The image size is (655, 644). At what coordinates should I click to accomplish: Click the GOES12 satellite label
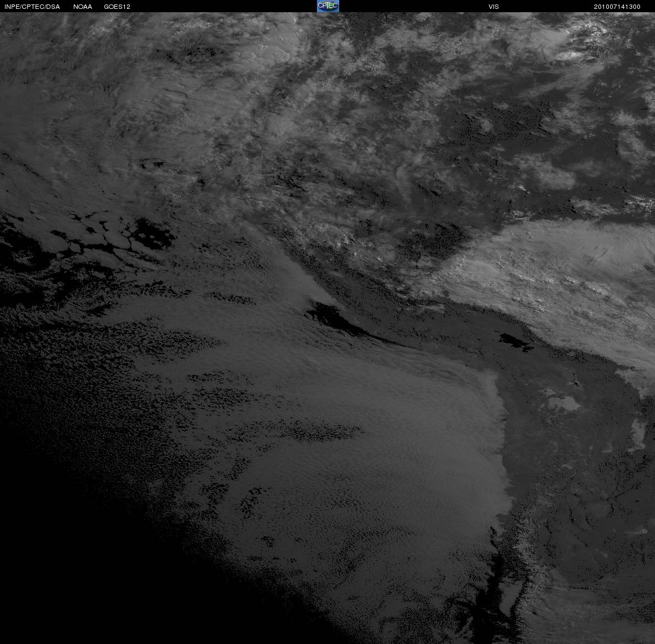click(117, 7)
